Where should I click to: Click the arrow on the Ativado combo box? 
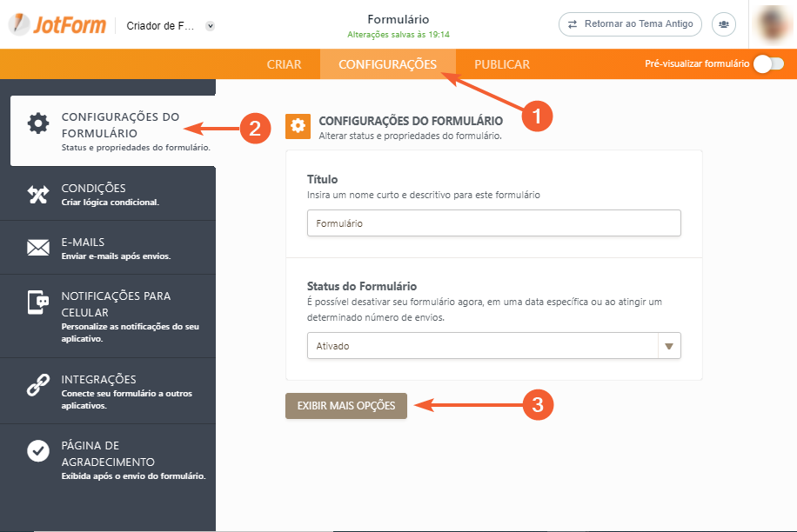point(668,345)
